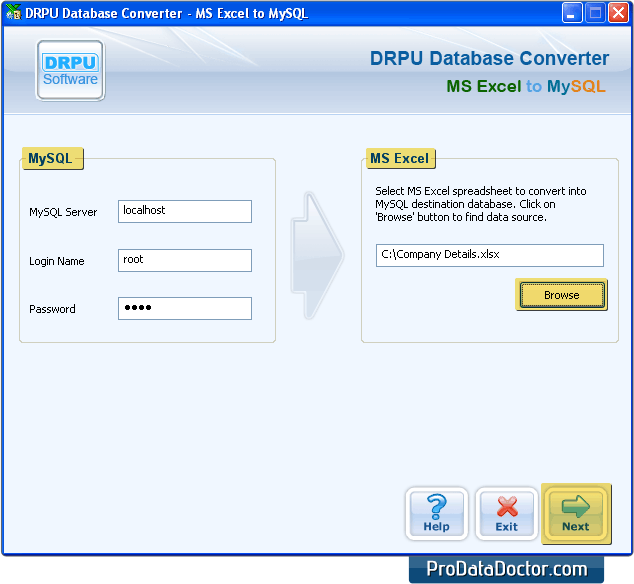634x584 pixels.
Task: Proceed with the green Next arrow button
Action: [x=575, y=514]
